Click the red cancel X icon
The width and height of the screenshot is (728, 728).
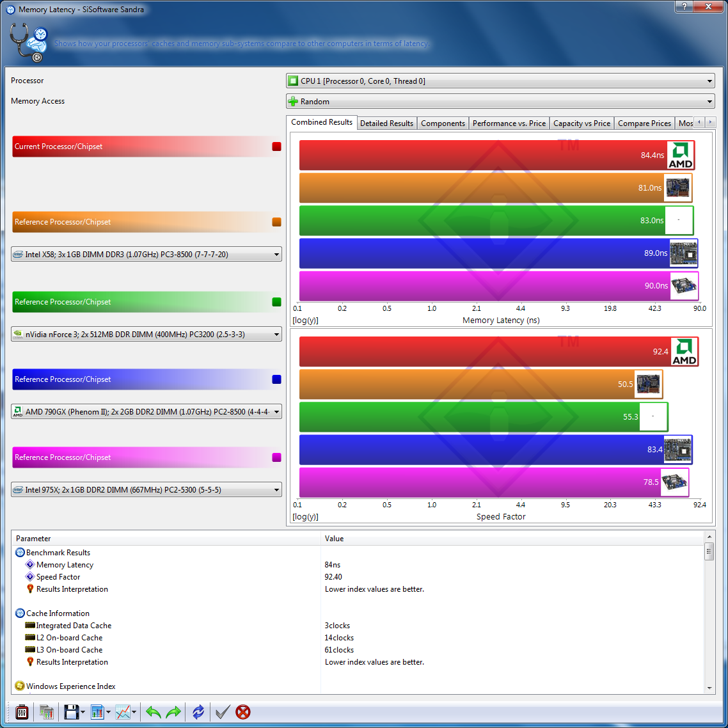pyautogui.click(x=243, y=712)
